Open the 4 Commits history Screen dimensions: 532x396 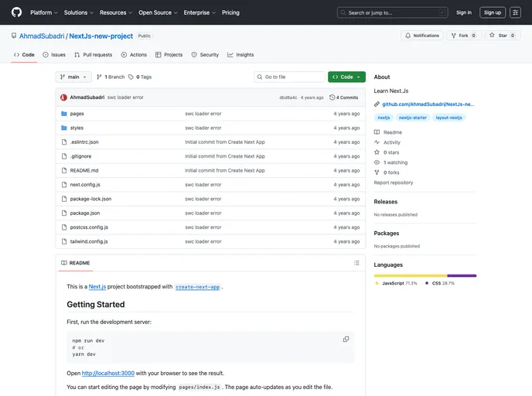pos(344,97)
